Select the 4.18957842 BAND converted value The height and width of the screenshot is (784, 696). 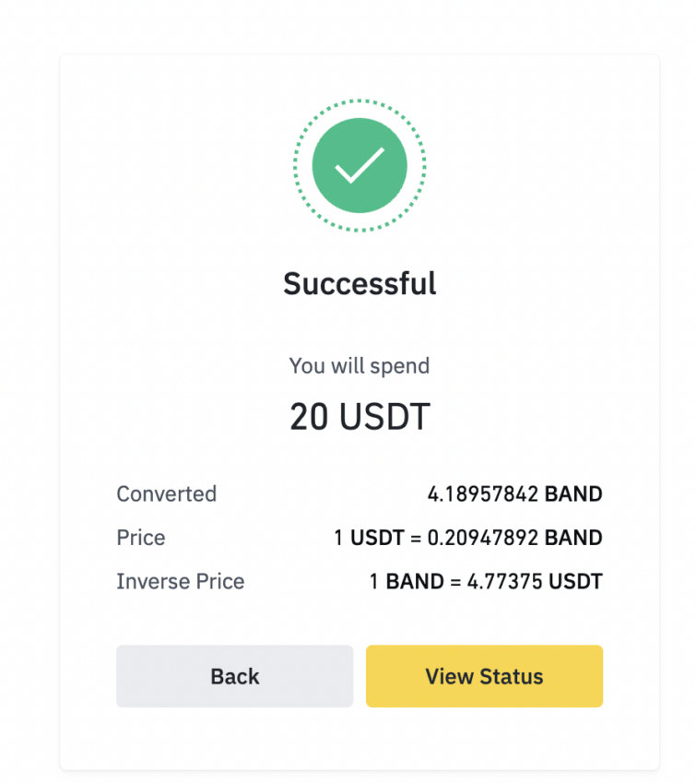(x=514, y=494)
